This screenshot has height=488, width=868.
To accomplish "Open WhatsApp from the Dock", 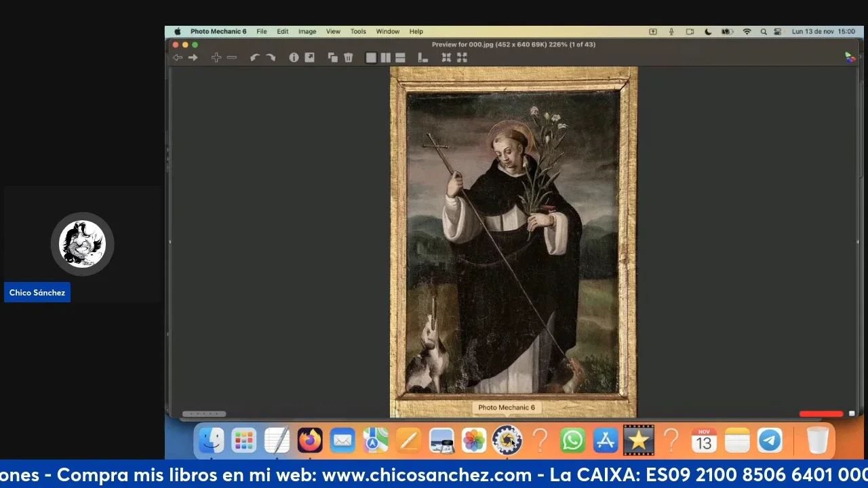I will (x=572, y=441).
